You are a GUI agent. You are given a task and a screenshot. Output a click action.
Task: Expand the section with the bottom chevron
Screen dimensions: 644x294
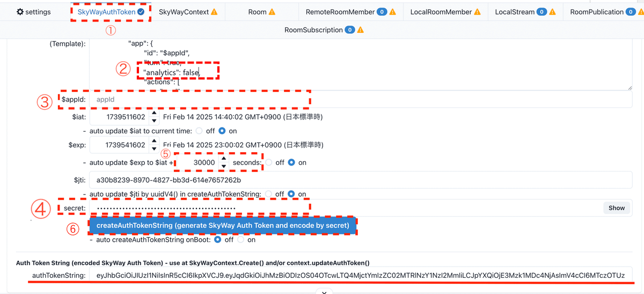click(x=324, y=291)
